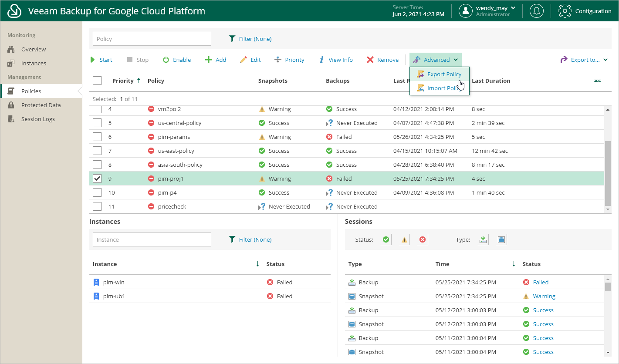619x364 pixels.
Task: Start the selected policy
Action: (x=101, y=60)
